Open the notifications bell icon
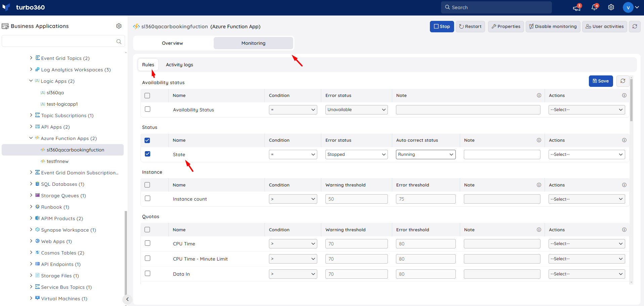 coord(594,7)
